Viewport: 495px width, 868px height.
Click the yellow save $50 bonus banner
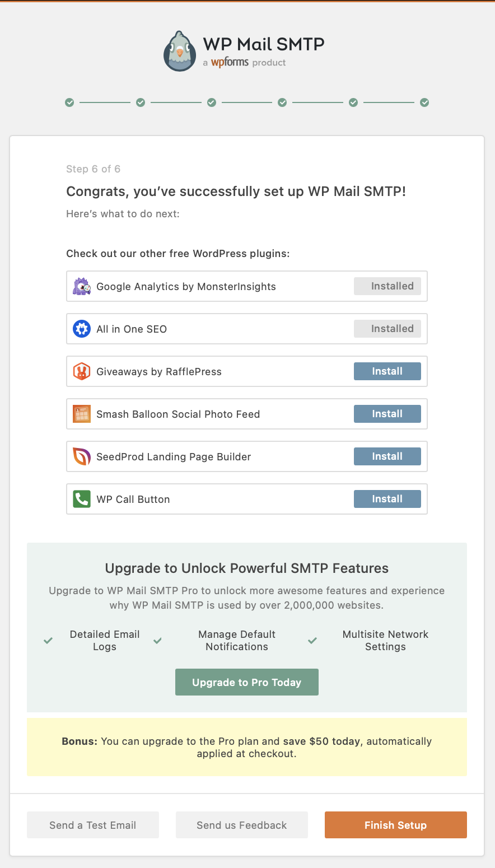(x=246, y=747)
